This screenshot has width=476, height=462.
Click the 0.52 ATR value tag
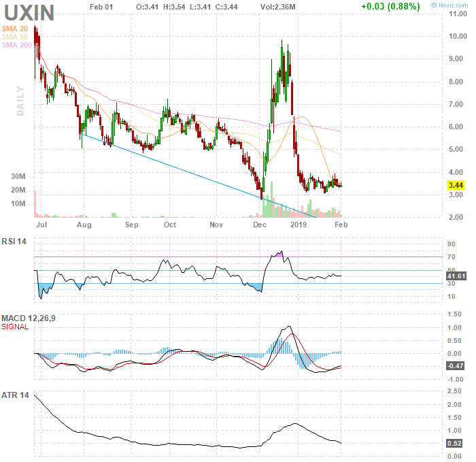tap(455, 443)
